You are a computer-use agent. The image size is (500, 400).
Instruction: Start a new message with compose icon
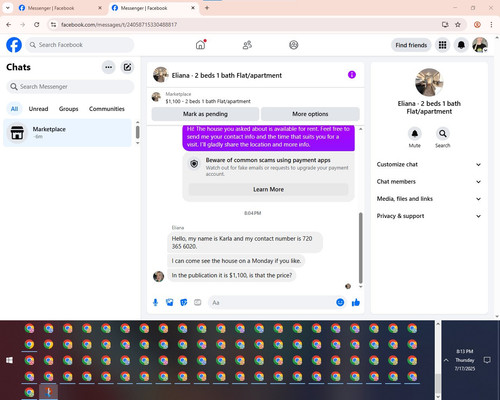127,67
